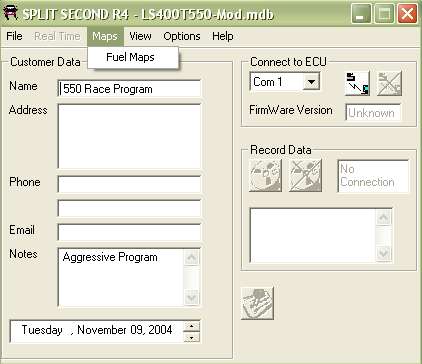Click the connect to ECU icon button
The height and width of the screenshot is (364, 422).
(x=357, y=83)
